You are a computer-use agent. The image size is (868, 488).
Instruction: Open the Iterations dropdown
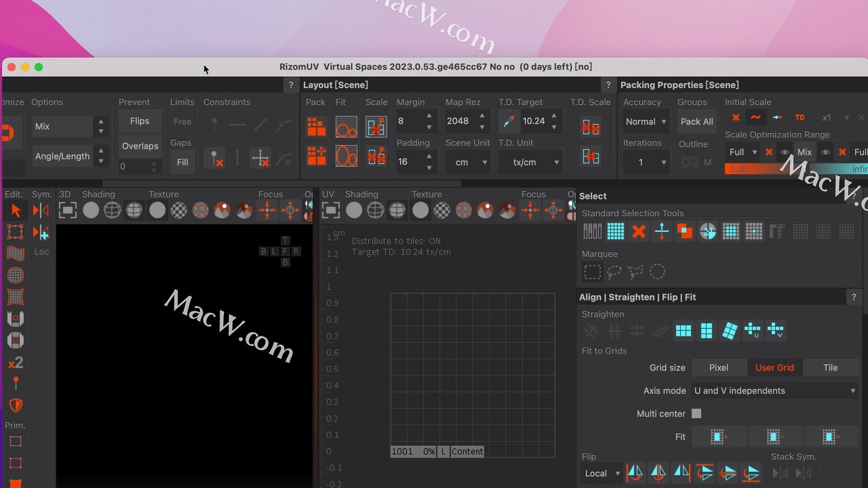click(645, 162)
